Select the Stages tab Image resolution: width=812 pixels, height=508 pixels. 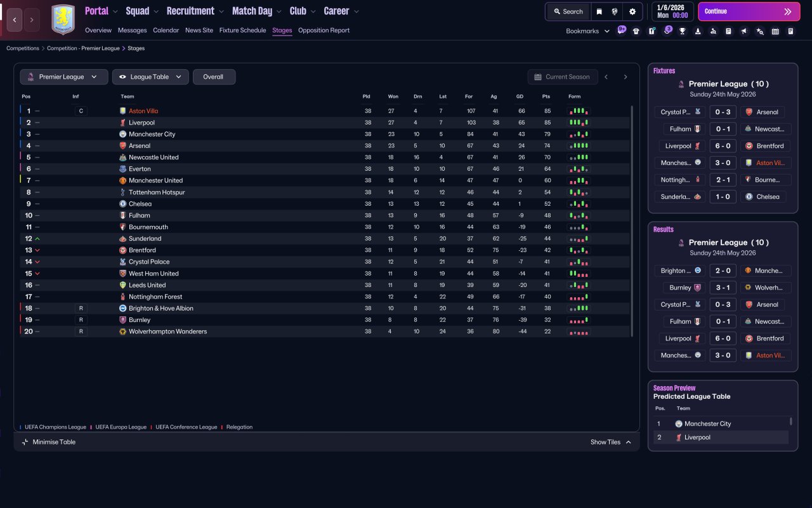tap(282, 30)
